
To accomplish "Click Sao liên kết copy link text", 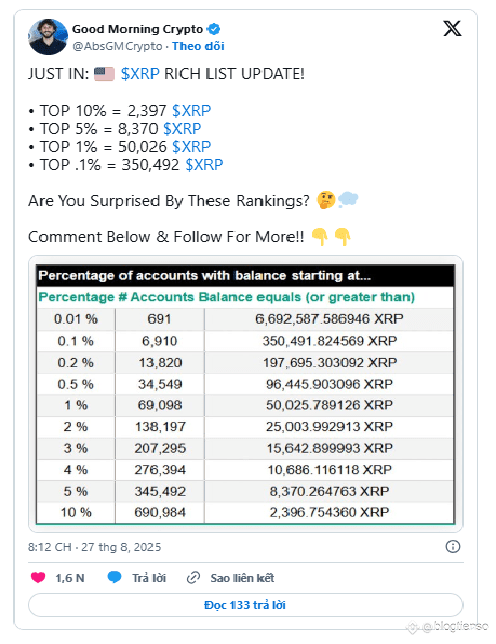I will point(242,578).
